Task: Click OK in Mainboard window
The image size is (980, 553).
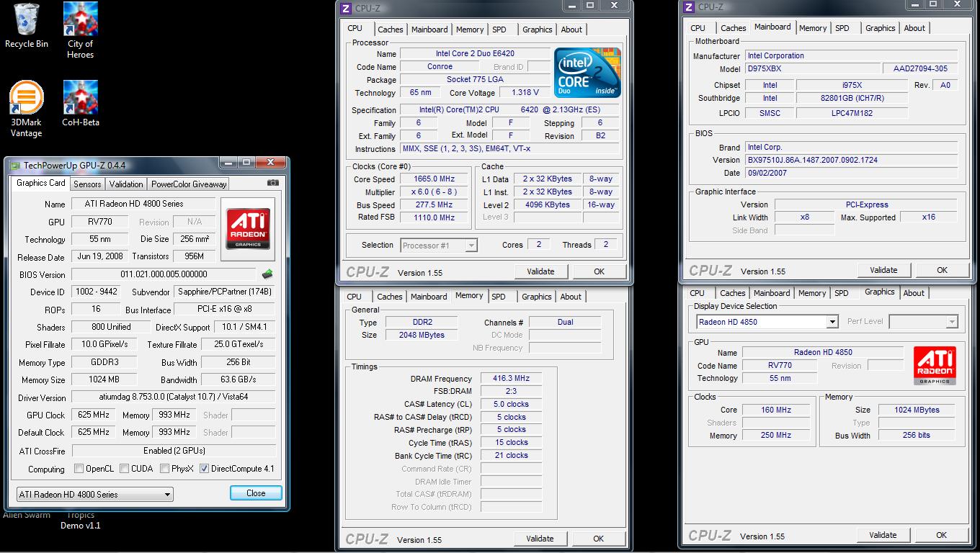Action: [x=942, y=270]
